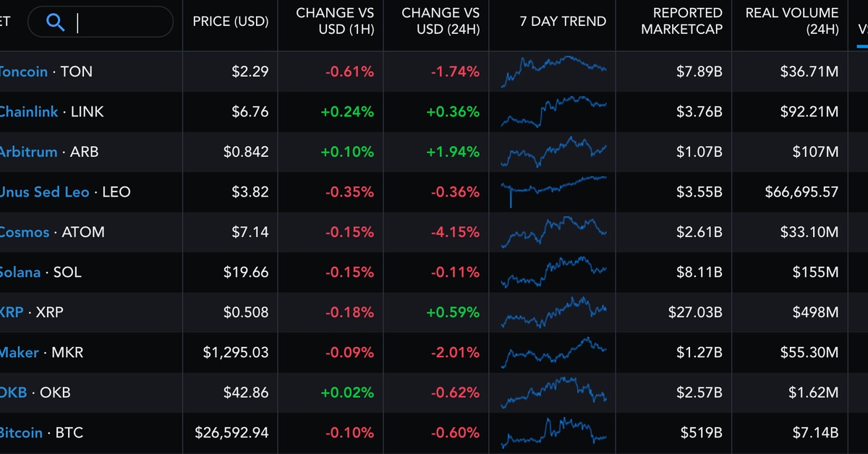Click the XRP 7 day trend sparkline

click(x=553, y=312)
